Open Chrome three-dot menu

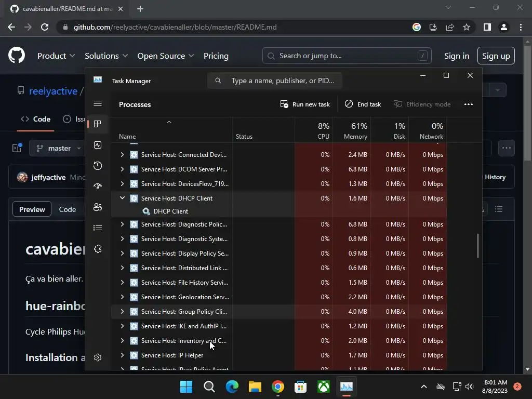click(521, 27)
